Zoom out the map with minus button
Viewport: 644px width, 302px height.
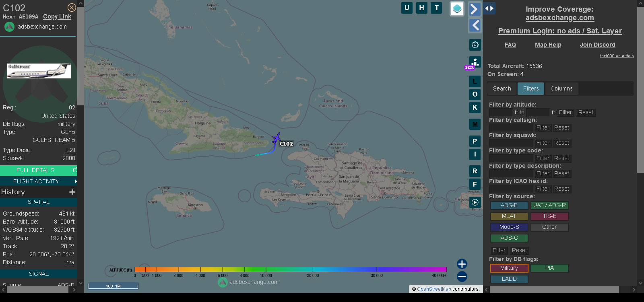(462, 276)
